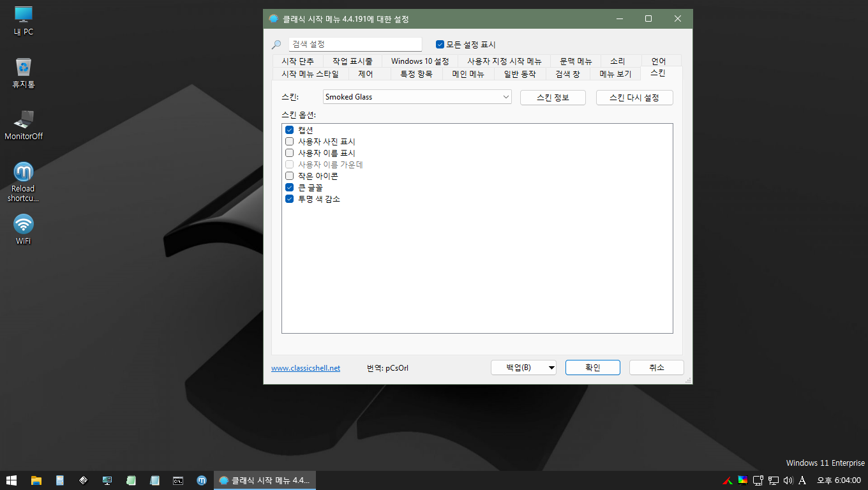Click the shell icon in the title bar
The width and height of the screenshot is (868, 490).
(x=274, y=19)
